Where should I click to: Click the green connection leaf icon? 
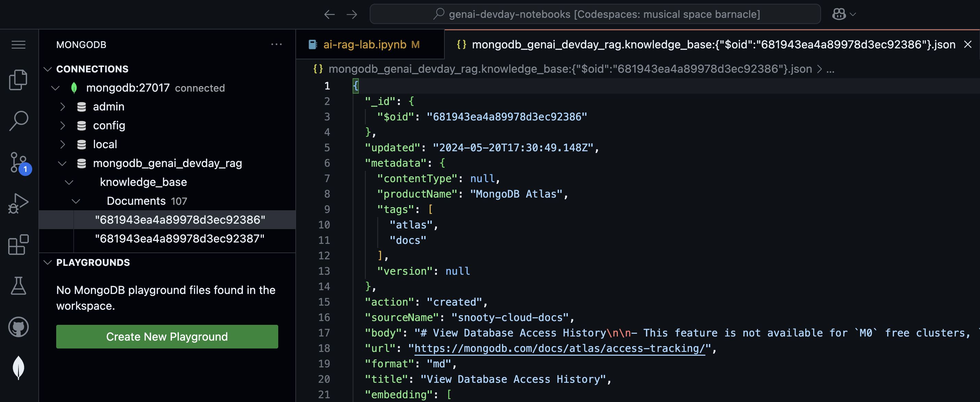(x=74, y=88)
